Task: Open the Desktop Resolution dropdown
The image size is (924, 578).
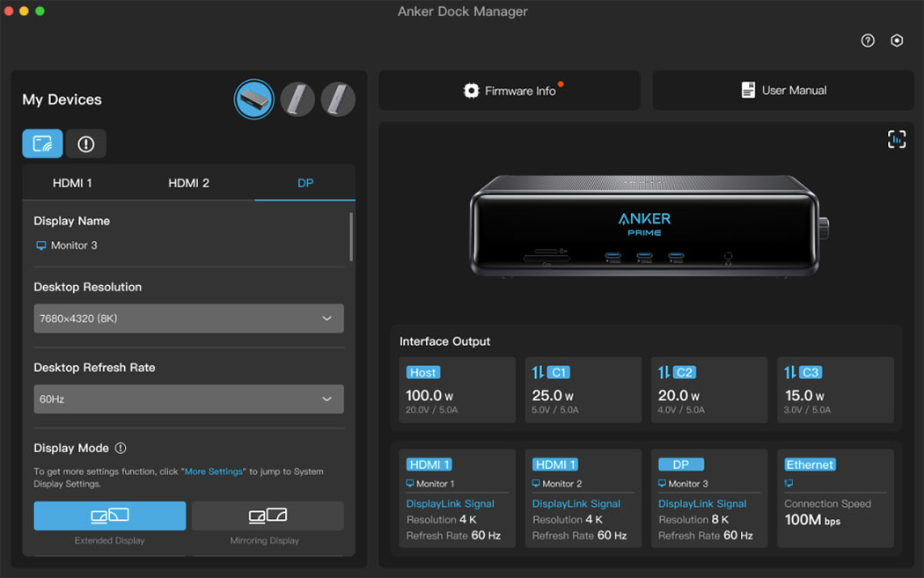Action: click(x=188, y=318)
